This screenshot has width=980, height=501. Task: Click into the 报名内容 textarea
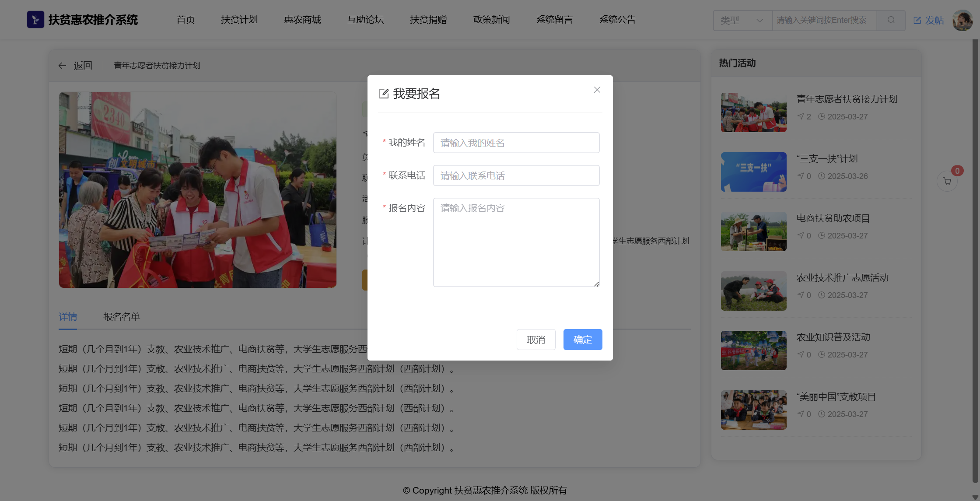[x=516, y=242]
